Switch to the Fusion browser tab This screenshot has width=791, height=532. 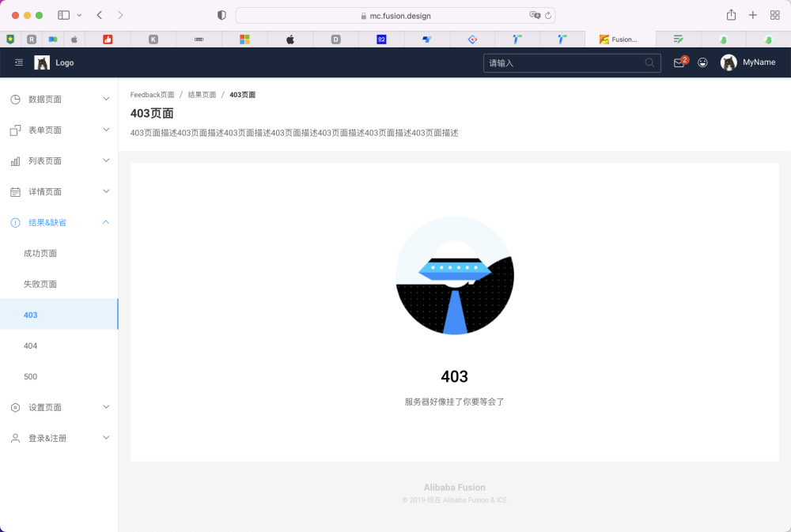pos(621,39)
